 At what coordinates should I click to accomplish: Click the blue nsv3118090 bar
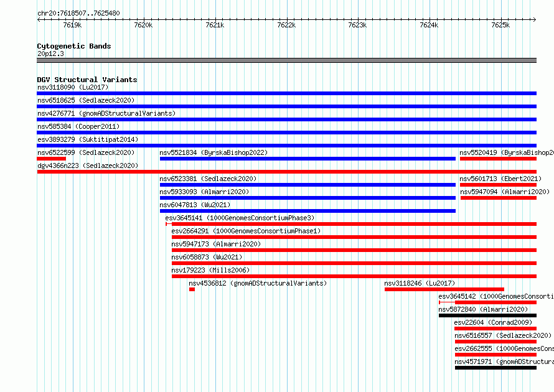coord(286,93)
